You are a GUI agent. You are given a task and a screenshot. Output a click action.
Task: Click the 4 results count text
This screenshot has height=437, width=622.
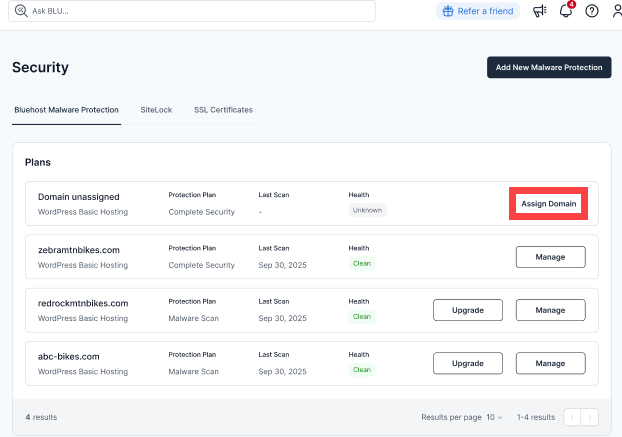tap(41, 417)
